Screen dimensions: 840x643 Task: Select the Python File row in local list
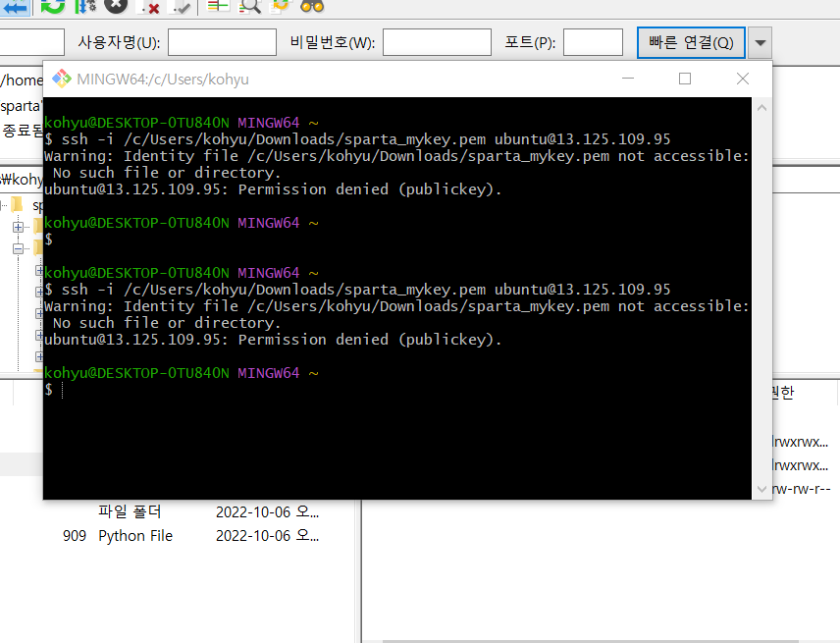pos(177,536)
